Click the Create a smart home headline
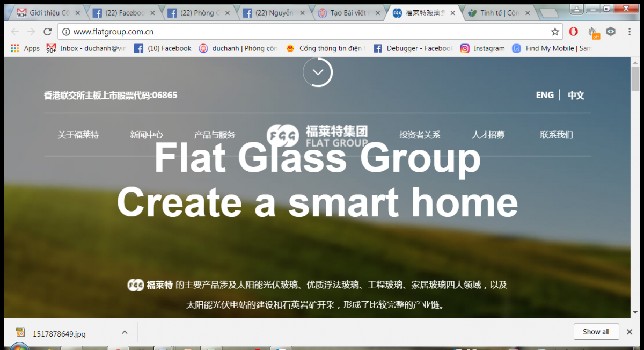The width and height of the screenshot is (644, 350). (x=317, y=203)
